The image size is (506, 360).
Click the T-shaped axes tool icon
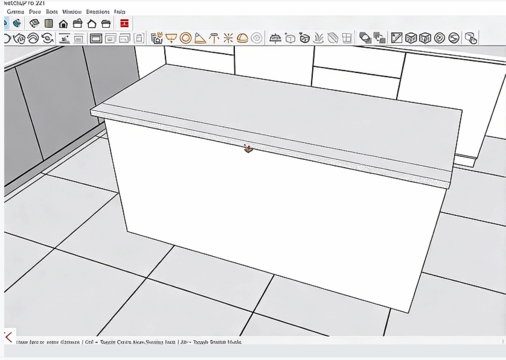pos(214,38)
